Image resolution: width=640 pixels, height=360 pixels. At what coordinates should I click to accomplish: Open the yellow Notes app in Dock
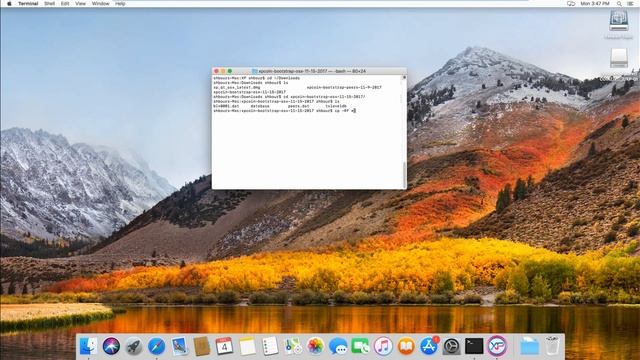[x=247, y=346]
